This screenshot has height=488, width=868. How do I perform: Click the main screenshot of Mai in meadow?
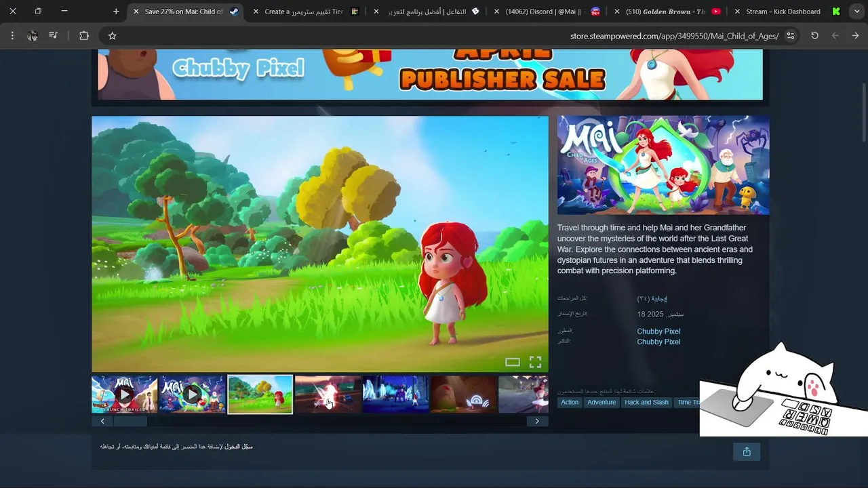point(320,244)
